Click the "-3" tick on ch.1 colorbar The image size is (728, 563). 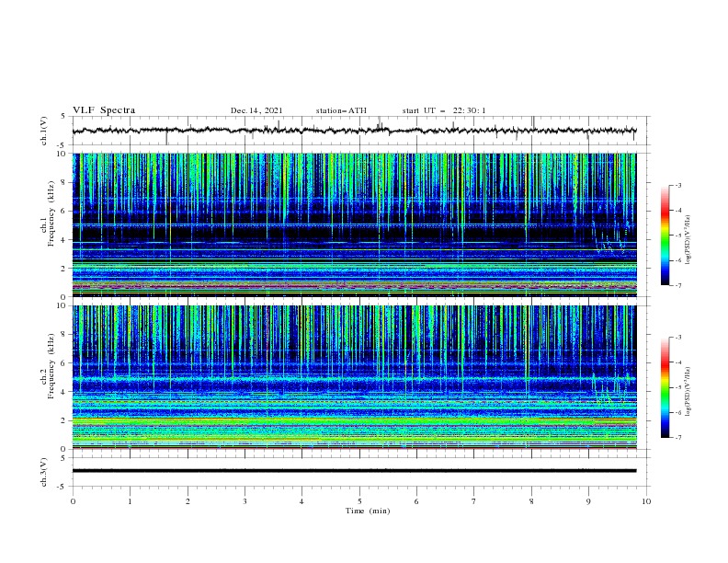(x=677, y=185)
